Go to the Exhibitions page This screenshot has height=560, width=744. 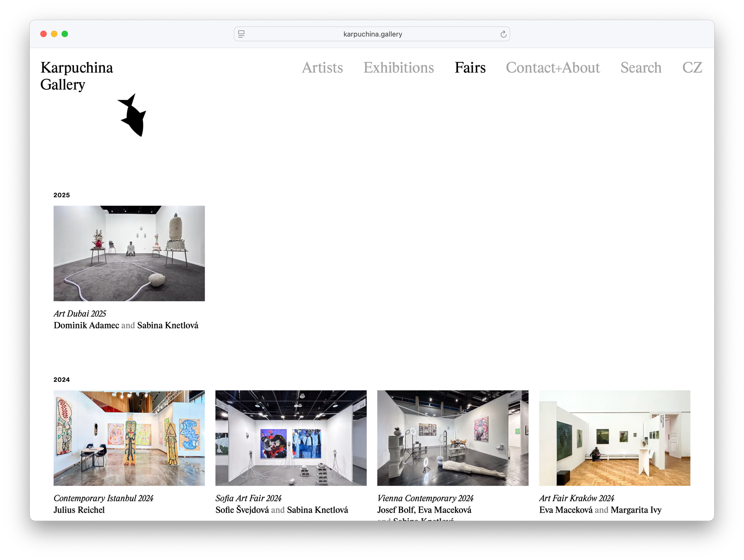pyautogui.click(x=398, y=68)
